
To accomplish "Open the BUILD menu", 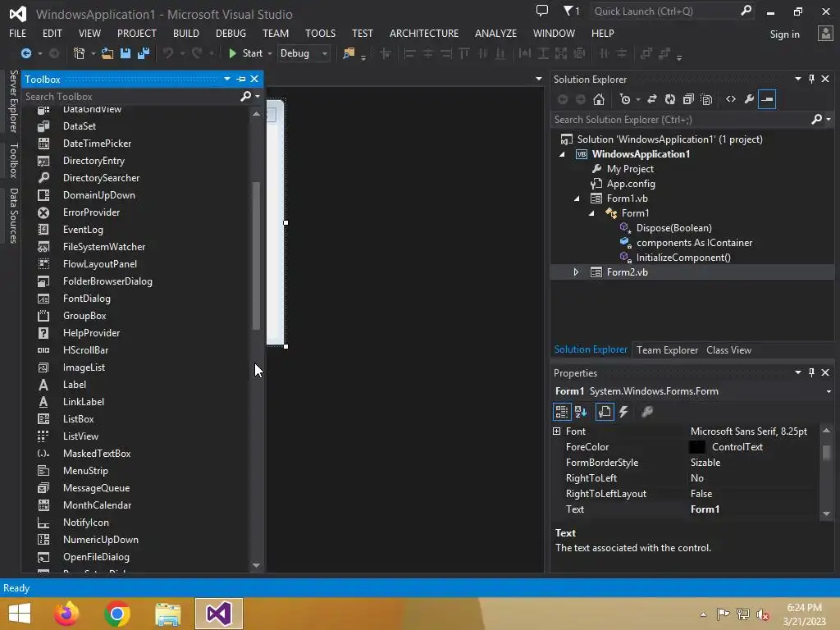I will 186,33.
